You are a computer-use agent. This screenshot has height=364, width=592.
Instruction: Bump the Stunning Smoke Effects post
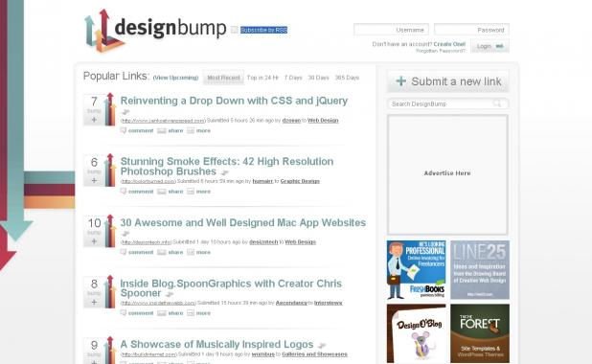click(94, 181)
